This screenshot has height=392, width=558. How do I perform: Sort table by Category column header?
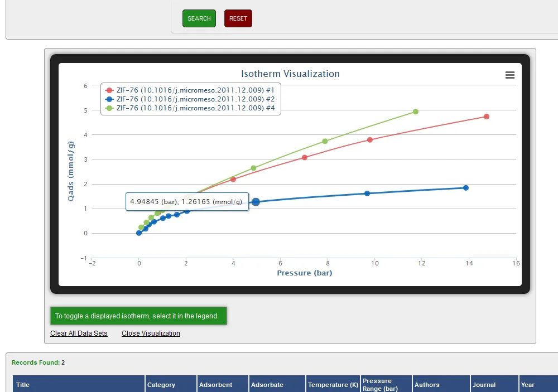pos(161,385)
